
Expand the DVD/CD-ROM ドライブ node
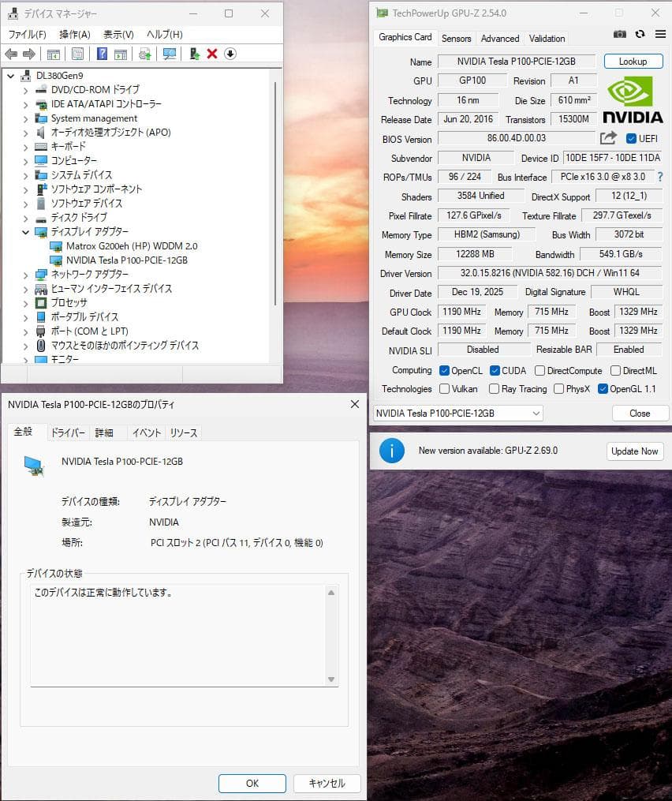25,90
